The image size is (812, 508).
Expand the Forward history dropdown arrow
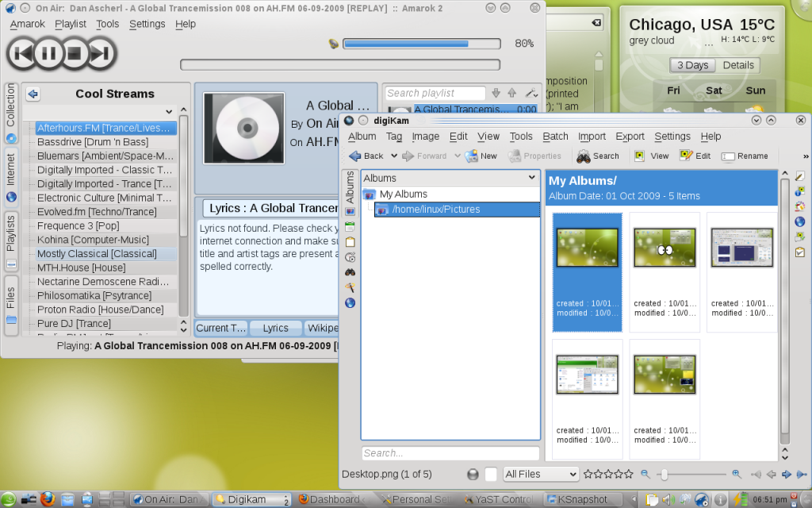pyautogui.click(x=458, y=156)
